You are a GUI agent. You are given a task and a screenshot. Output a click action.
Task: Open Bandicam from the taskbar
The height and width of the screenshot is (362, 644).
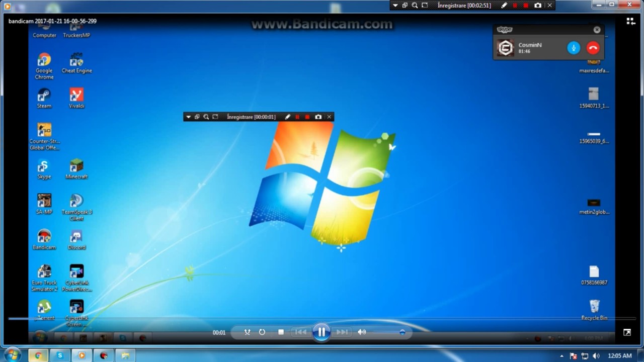click(104, 355)
